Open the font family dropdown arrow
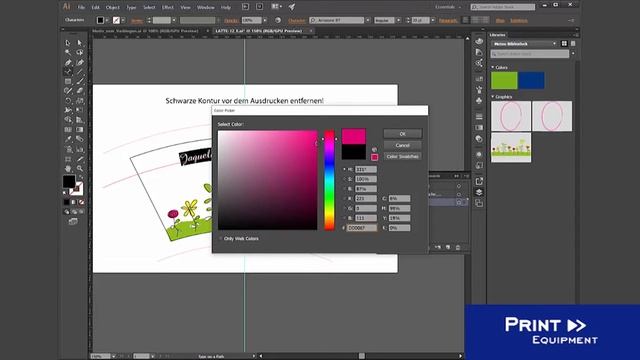 coord(368,20)
